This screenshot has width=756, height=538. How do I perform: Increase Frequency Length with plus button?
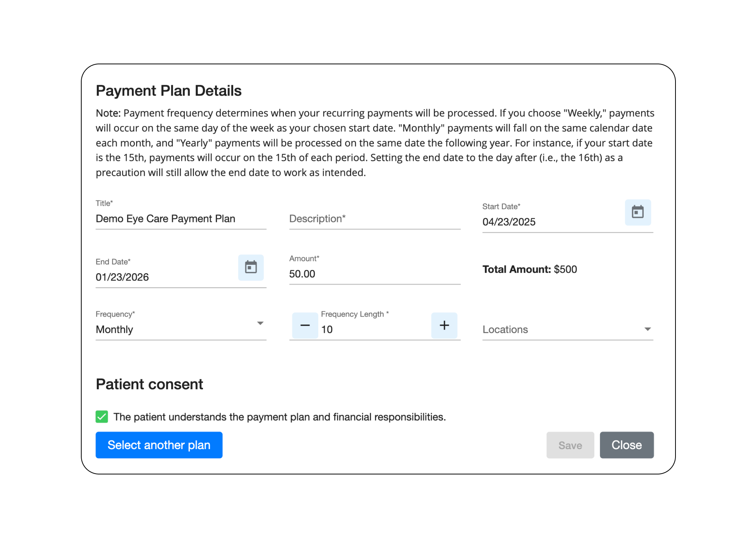[x=444, y=325]
